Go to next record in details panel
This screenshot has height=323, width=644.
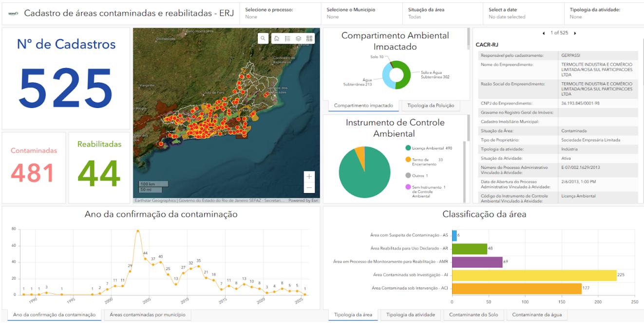click(x=575, y=33)
